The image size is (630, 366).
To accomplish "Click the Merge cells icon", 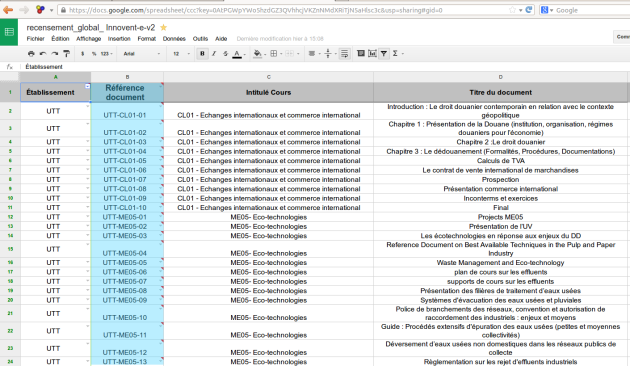I will pos(289,53).
